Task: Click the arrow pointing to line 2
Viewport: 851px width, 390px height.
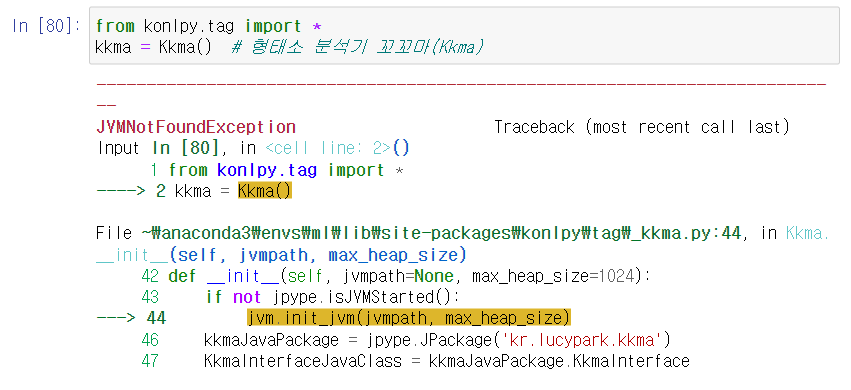Action: click(x=120, y=191)
